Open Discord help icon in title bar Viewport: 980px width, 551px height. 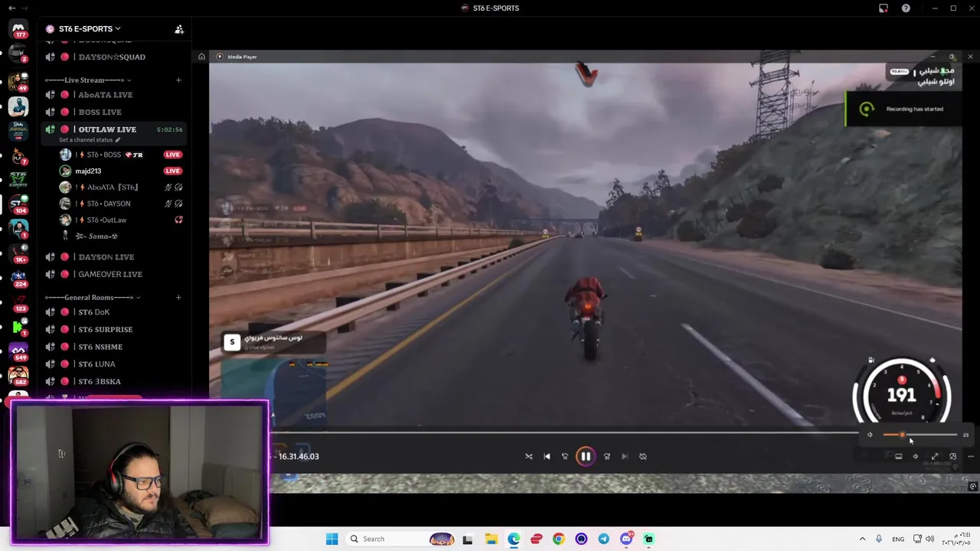(x=906, y=8)
